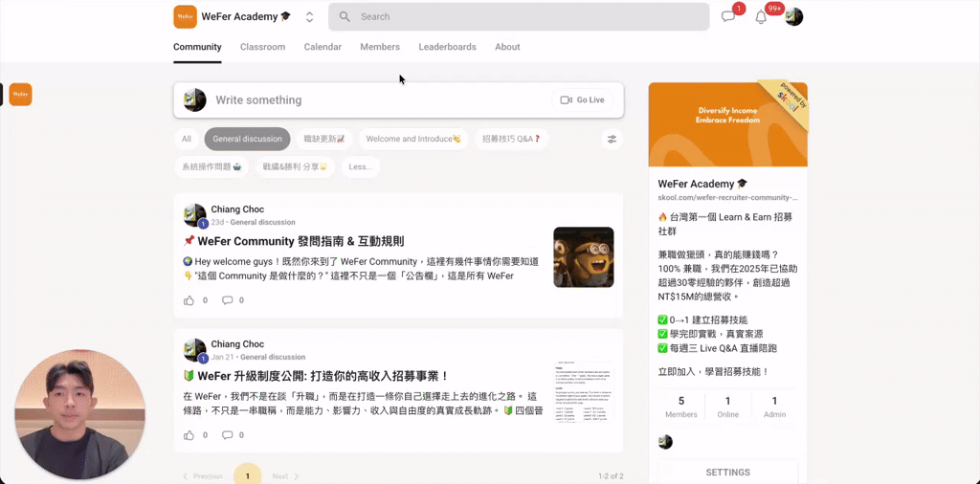980x484 pixels.
Task: Go to Previous page
Action: (203, 476)
